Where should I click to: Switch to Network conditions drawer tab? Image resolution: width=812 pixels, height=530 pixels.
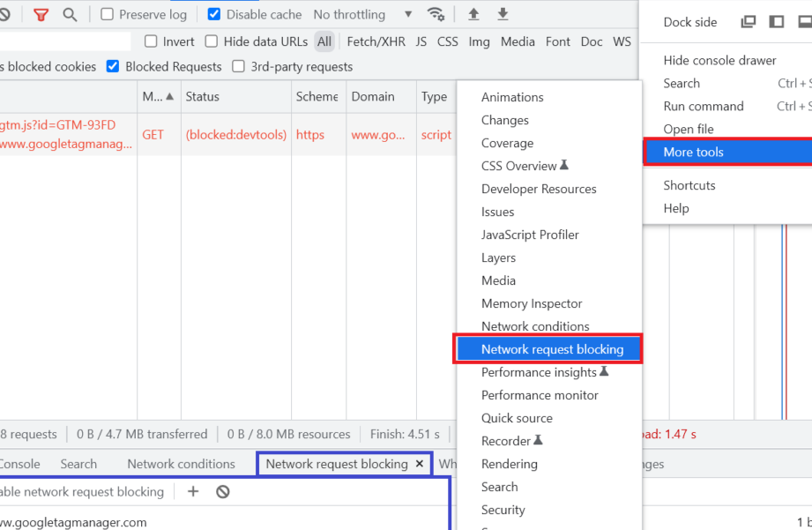pyautogui.click(x=182, y=464)
